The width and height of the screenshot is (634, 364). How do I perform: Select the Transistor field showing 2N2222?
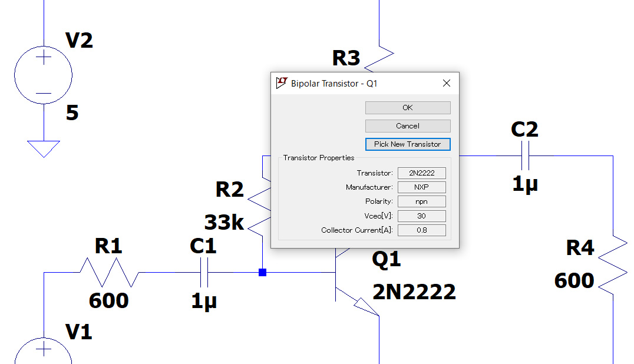(422, 173)
